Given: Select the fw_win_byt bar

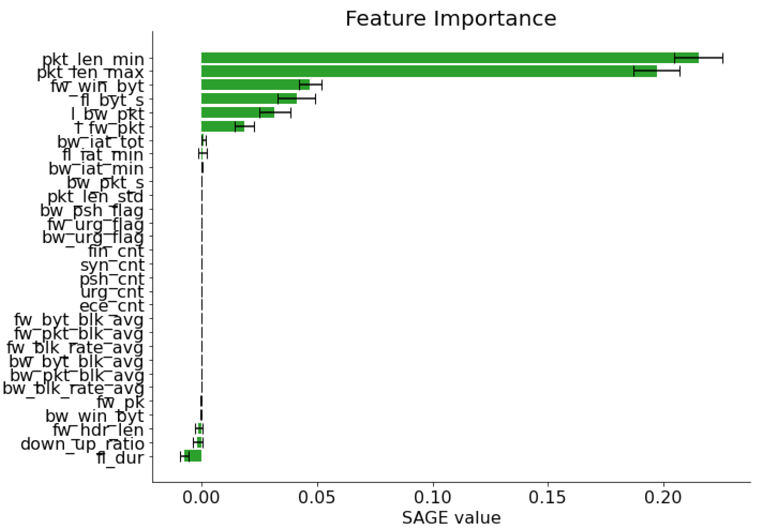Looking at the screenshot, I should coord(250,85).
